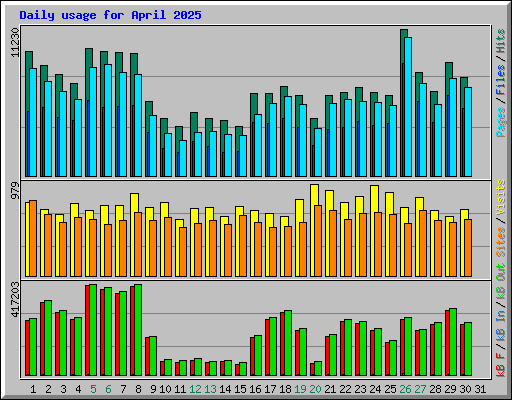
Task: Click day label 8 on the x-axis
Action: click(x=138, y=389)
